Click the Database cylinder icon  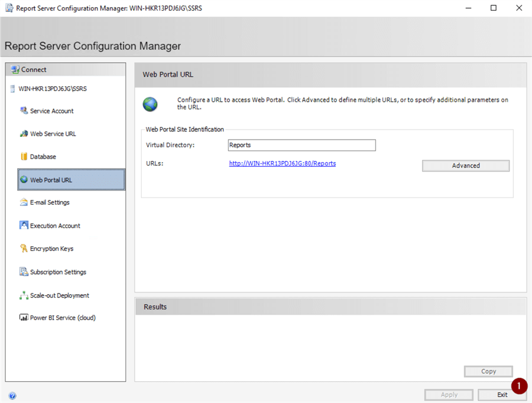click(x=24, y=157)
